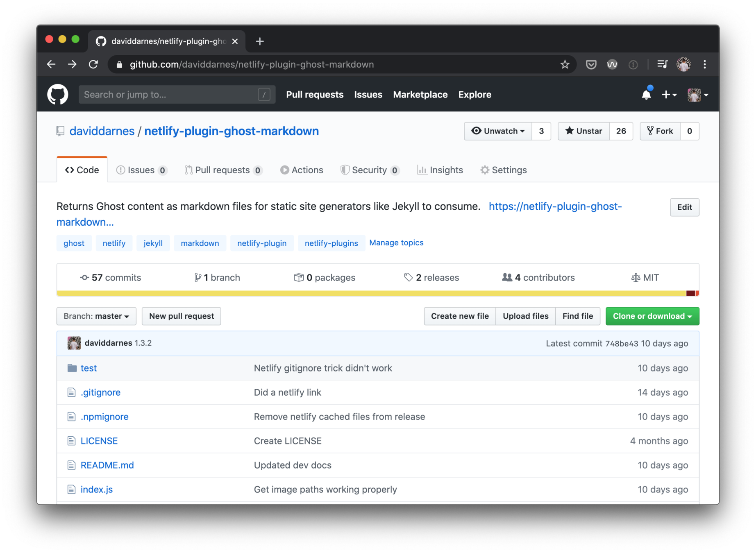
Task: Click the stargazers count 26
Action: click(x=621, y=131)
